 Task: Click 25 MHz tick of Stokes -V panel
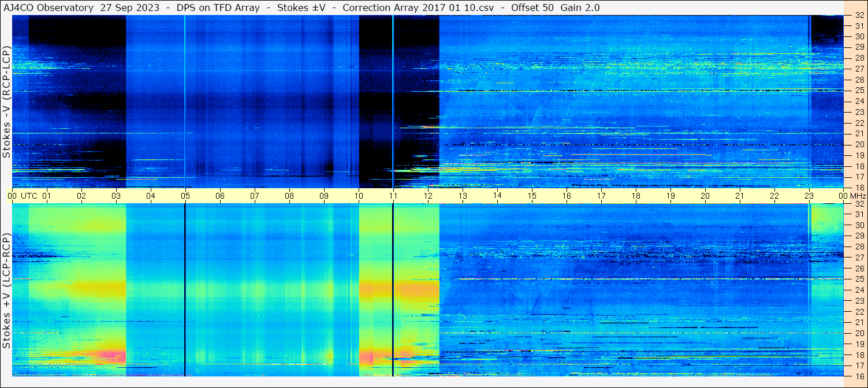pos(859,91)
